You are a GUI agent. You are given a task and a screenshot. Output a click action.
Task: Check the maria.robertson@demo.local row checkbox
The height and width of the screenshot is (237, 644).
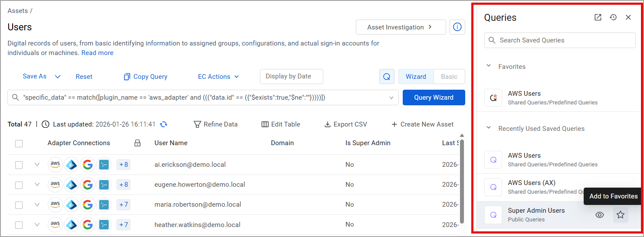click(19, 205)
